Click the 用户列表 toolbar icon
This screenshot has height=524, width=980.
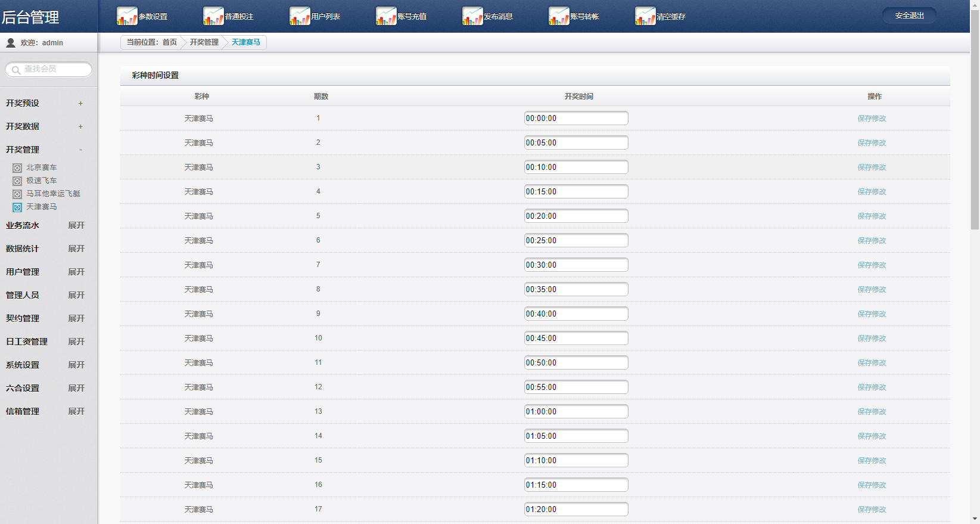(x=299, y=16)
